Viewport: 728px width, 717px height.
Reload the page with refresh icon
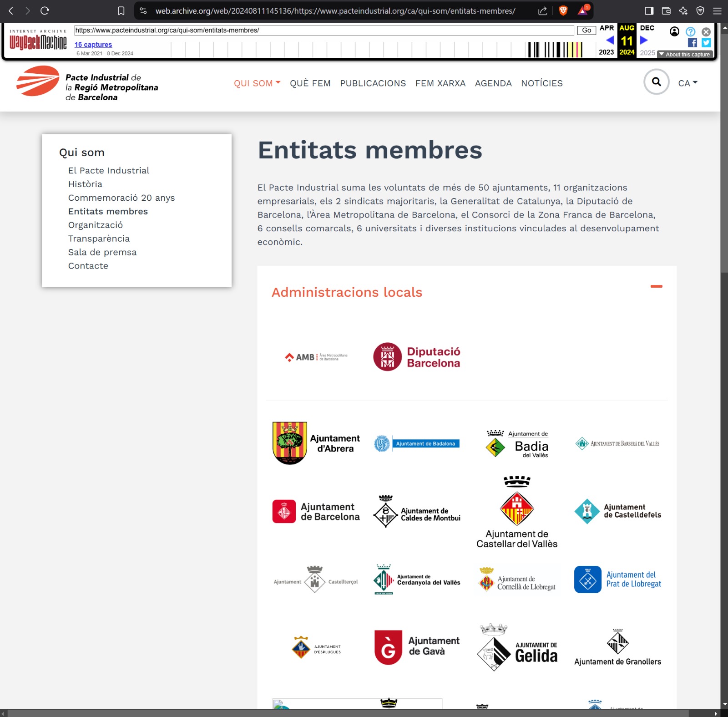tap(45, 10)
